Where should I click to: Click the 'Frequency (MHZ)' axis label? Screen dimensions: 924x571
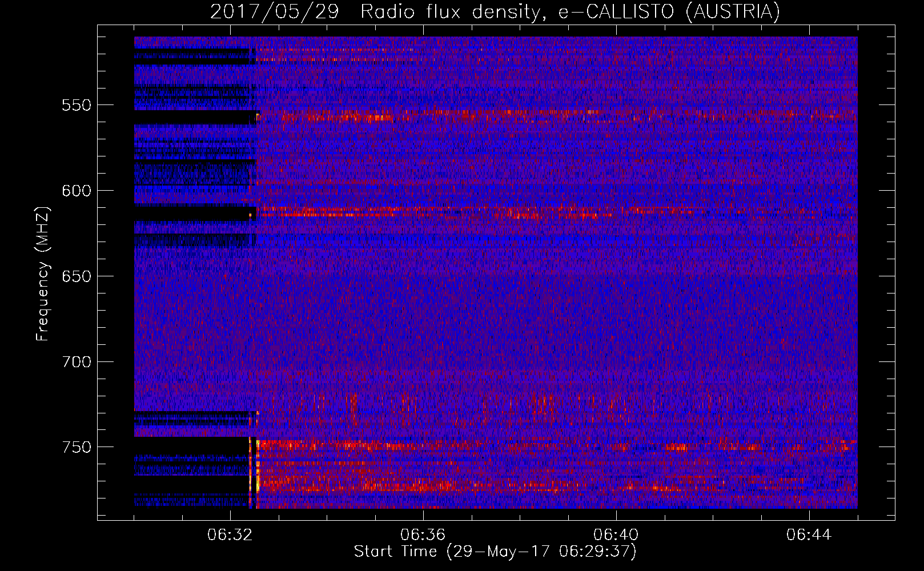click(x=43, y=274)
